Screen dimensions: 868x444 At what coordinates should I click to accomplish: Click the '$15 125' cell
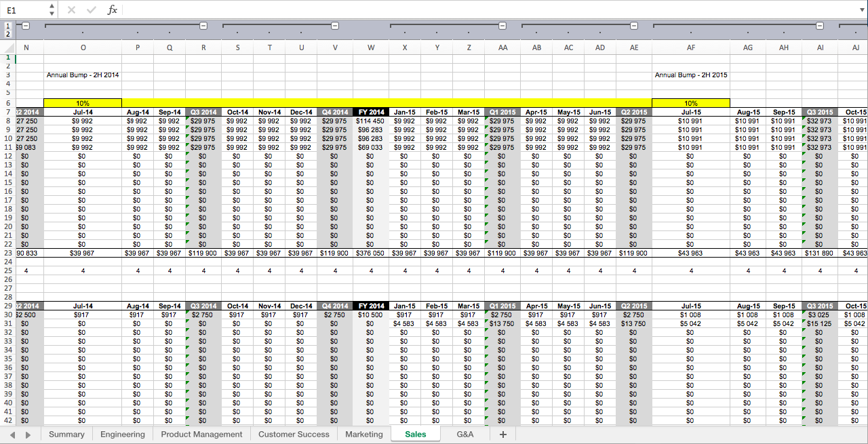pyautogui.click(x=820, y=324)
